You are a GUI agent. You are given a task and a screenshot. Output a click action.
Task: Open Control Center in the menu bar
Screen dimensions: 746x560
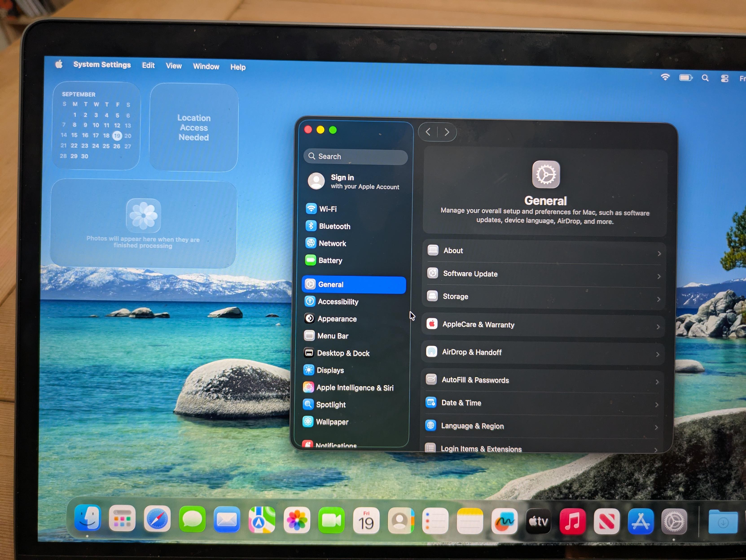[724, 79]
